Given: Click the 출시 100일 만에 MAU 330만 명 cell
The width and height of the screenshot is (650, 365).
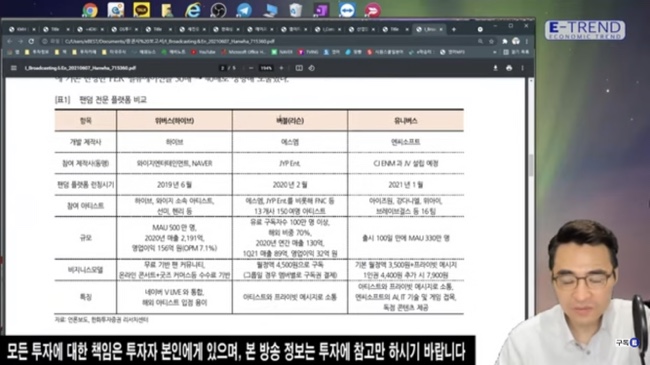Looking at the screenshot, I should (405, 238).
